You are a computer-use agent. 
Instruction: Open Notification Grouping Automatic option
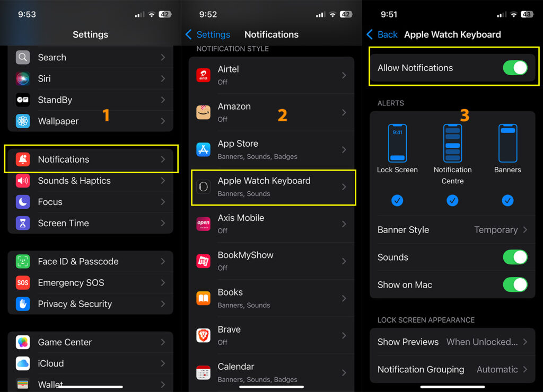point(453,370)
